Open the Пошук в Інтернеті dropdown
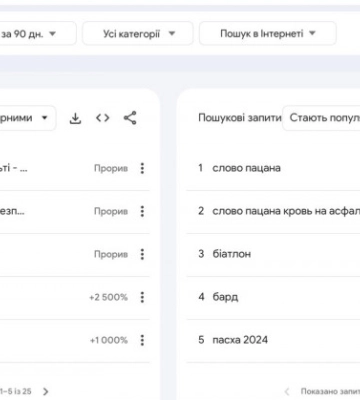This screenshot has height=400, width=360. [x=268, y=34]
